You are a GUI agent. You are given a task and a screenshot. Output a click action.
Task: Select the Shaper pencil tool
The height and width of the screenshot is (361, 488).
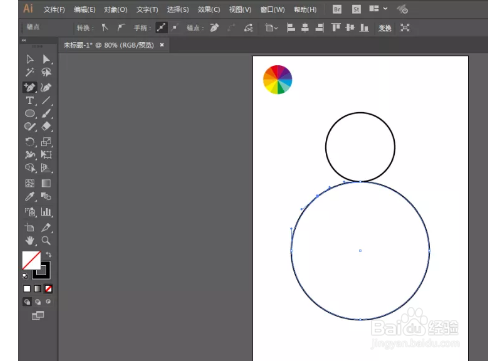coord(30,126)
